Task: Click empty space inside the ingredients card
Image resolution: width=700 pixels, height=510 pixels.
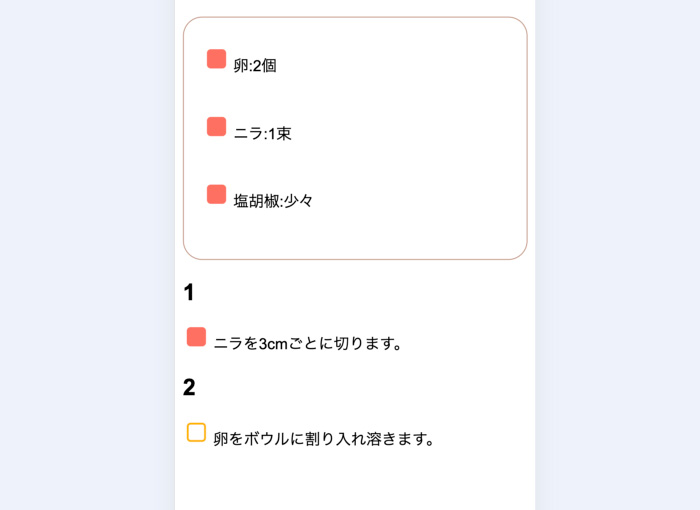Action: [420, 130]
